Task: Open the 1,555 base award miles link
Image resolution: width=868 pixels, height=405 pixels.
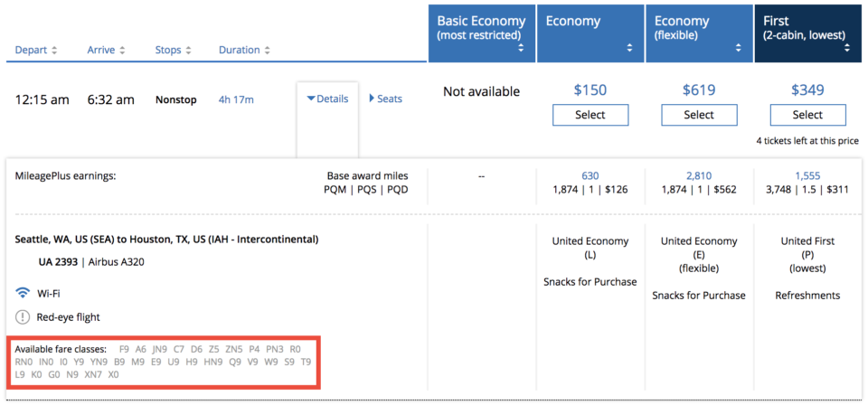Action: coord(807,176)
